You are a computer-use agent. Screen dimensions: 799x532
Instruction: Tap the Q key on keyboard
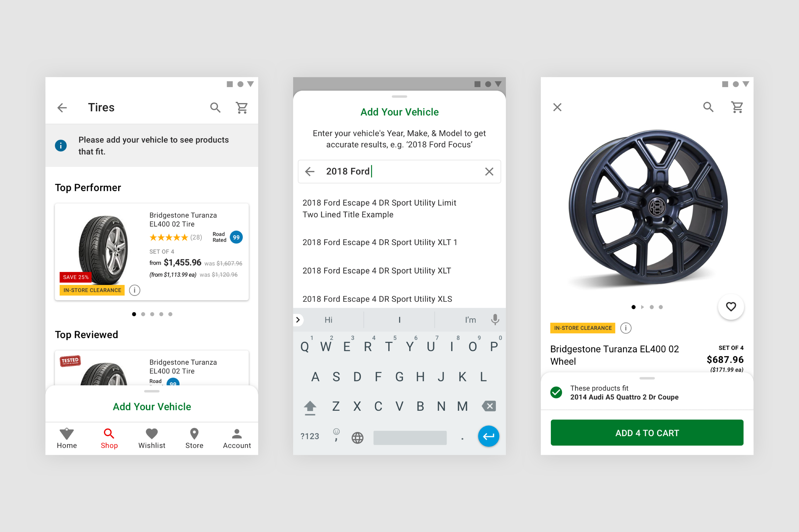[x=305, y=346]
